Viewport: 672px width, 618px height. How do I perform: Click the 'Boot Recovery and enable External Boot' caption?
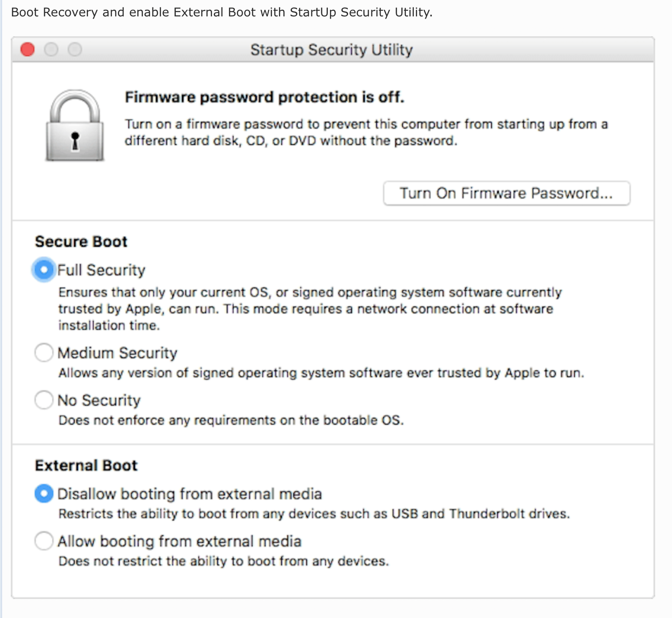tap(222, 12)
